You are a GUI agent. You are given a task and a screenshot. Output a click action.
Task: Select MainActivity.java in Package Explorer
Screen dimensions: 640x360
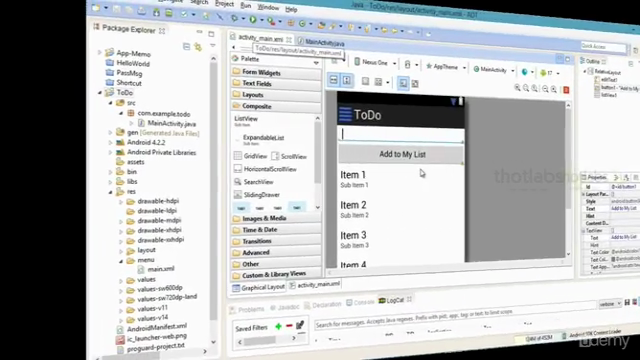point(167,123)
